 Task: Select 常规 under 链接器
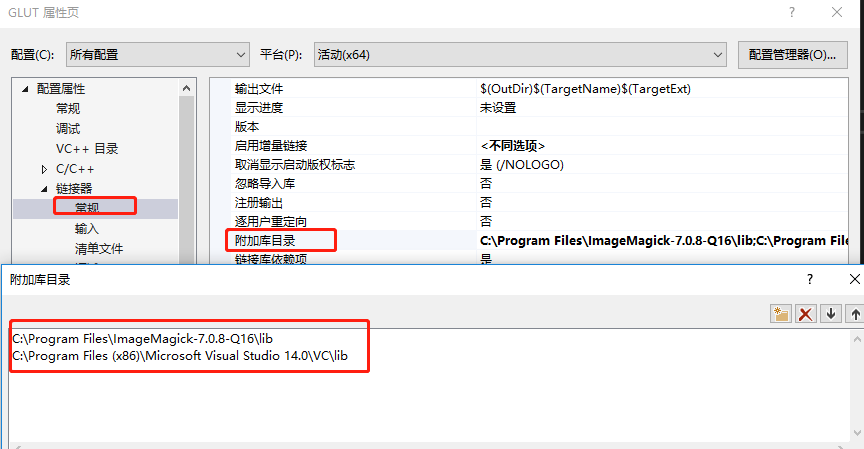click(87, 208)
